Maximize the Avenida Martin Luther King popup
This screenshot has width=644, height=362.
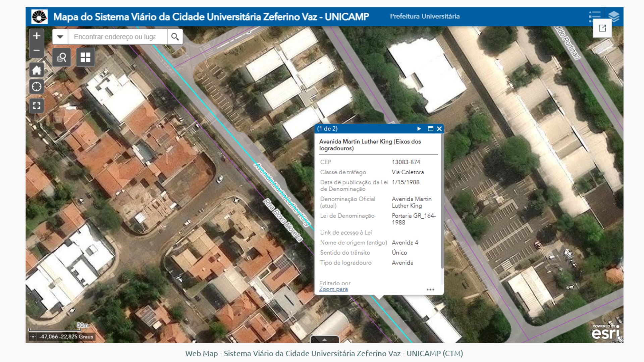click(x=430, y=129)
